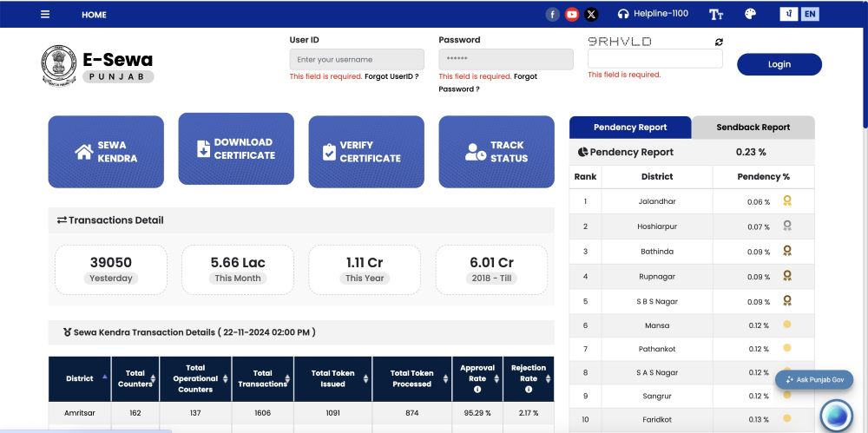Click the text size Tт icon
The height and width of the screenshot is (433, 868).
[x=716, y=15]
